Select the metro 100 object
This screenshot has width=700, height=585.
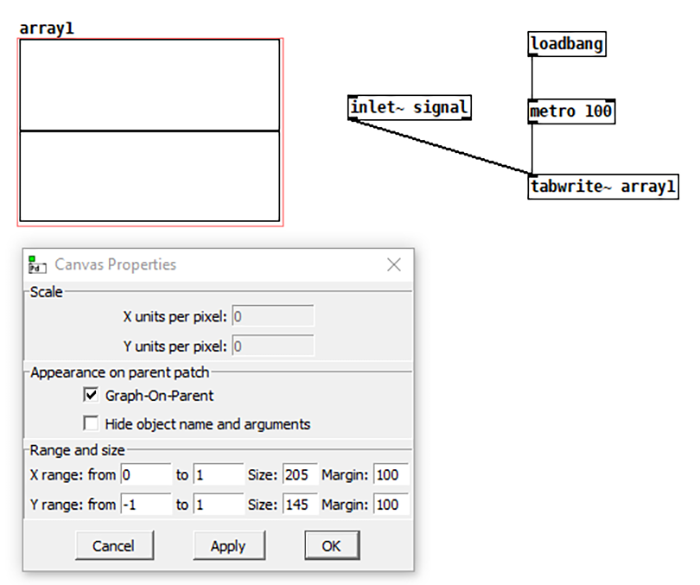click(x=571, y=111)
